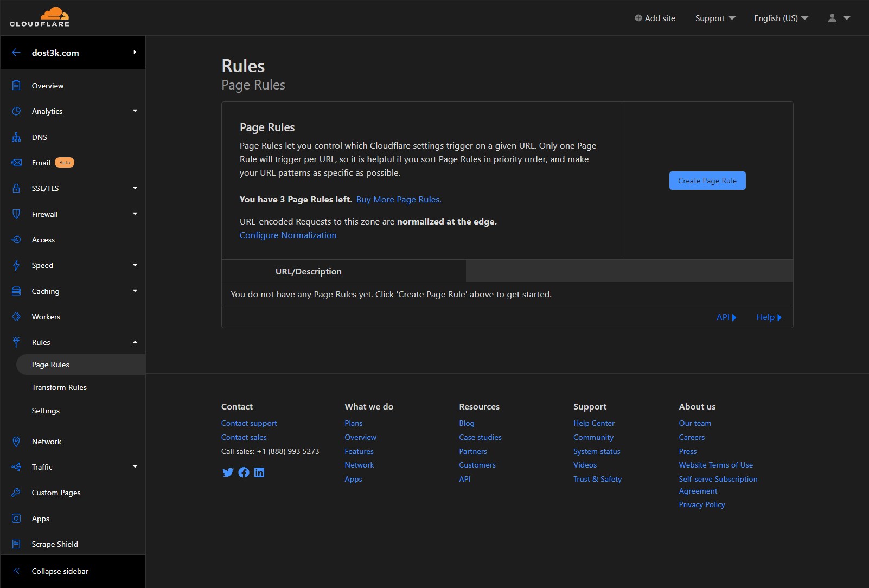Click the SSL/TLS padlock icon
869x588 pixels.
(x=16, y=188)
